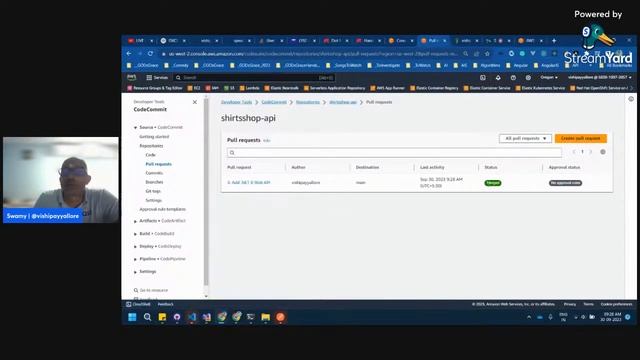The height and width of the screenshot is (360, 640).
Task: Open File Explorer from taskbar
Action: (265, 317)
